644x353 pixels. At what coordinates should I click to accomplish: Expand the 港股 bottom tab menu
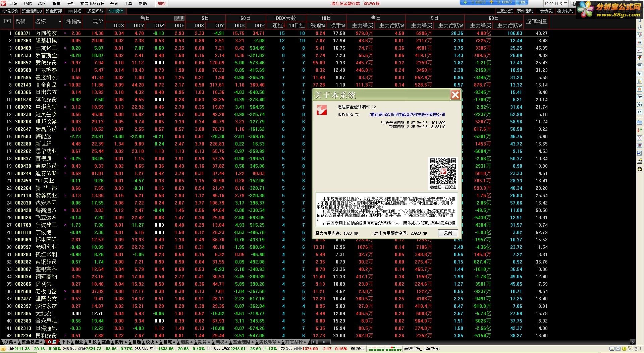pyautogui.click(x=187, y=342)
